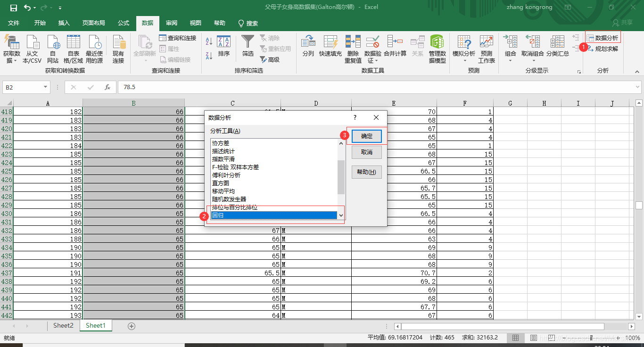Open the Sort (排序) dialog
644x347 pixels.
click(224, 46)
